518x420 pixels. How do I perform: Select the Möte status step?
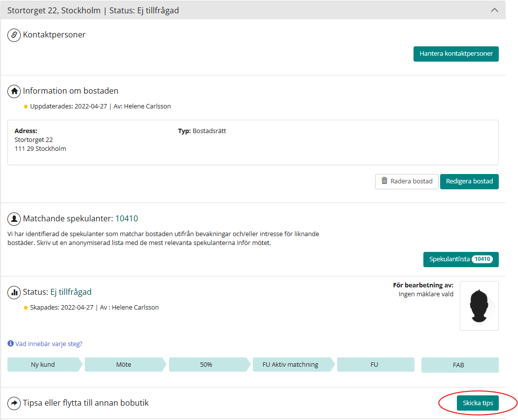[x=123, y=365]
